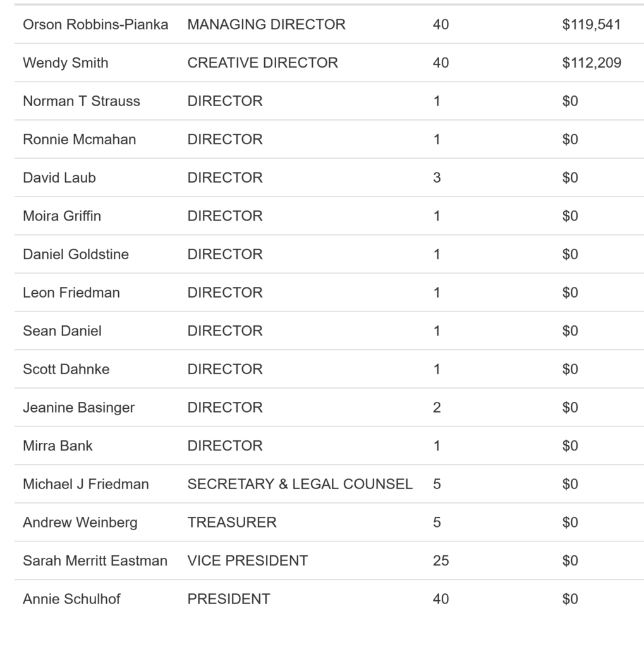Click Michael J Friedman's name
Screen dimensions: 644x647
tap(86, 484)
